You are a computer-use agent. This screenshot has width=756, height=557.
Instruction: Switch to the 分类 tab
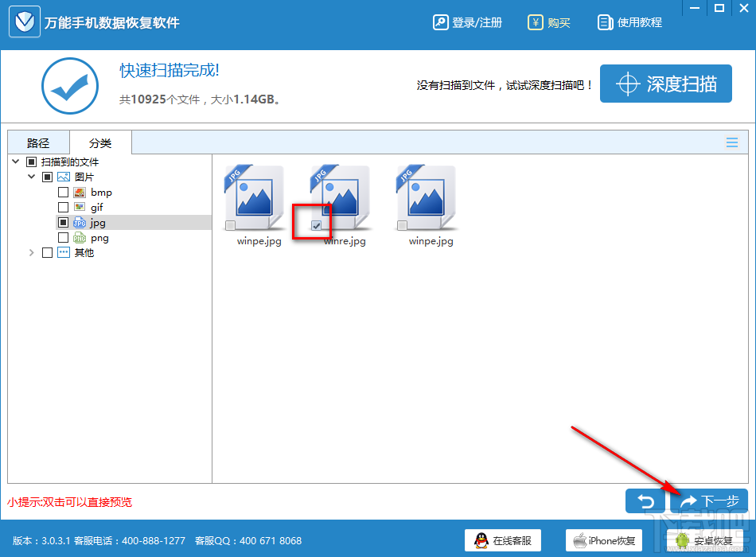pos(99,142)
